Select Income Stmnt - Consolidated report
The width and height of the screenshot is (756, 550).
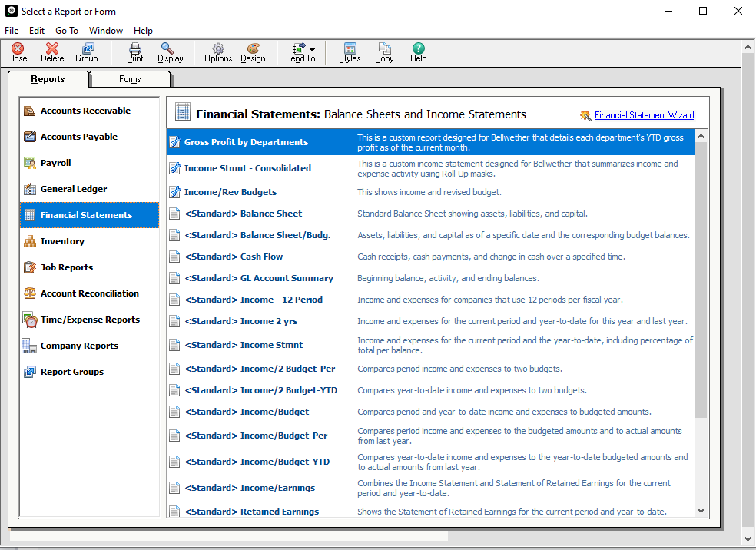(x=247, y=168)
